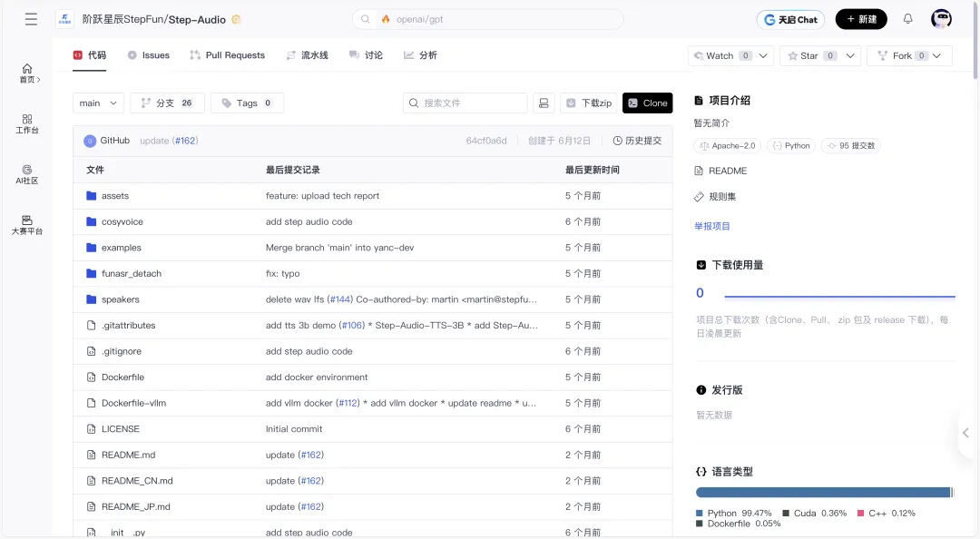This screenshot has width=980, height=539.
Task: Click the 95 提交数 tag
Action: pyautogui.click(x=850, y=146)
